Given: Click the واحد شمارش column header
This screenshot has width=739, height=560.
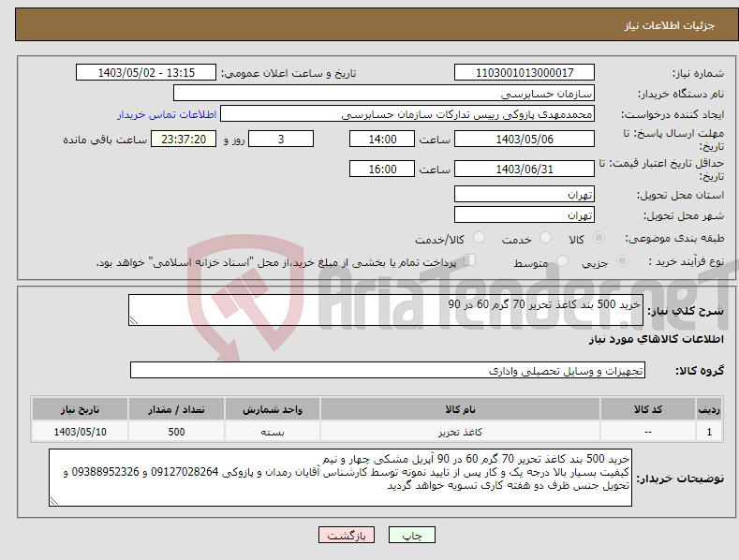Looking at the screenshot, I should (273, 409).
